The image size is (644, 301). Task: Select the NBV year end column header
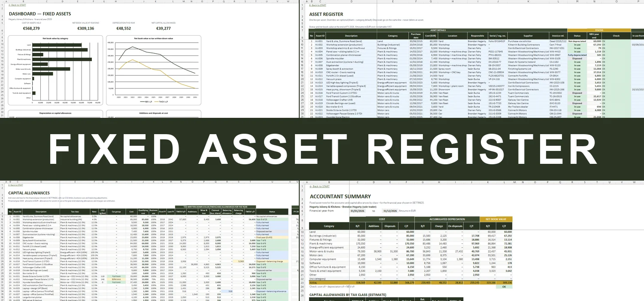[594, 36]
